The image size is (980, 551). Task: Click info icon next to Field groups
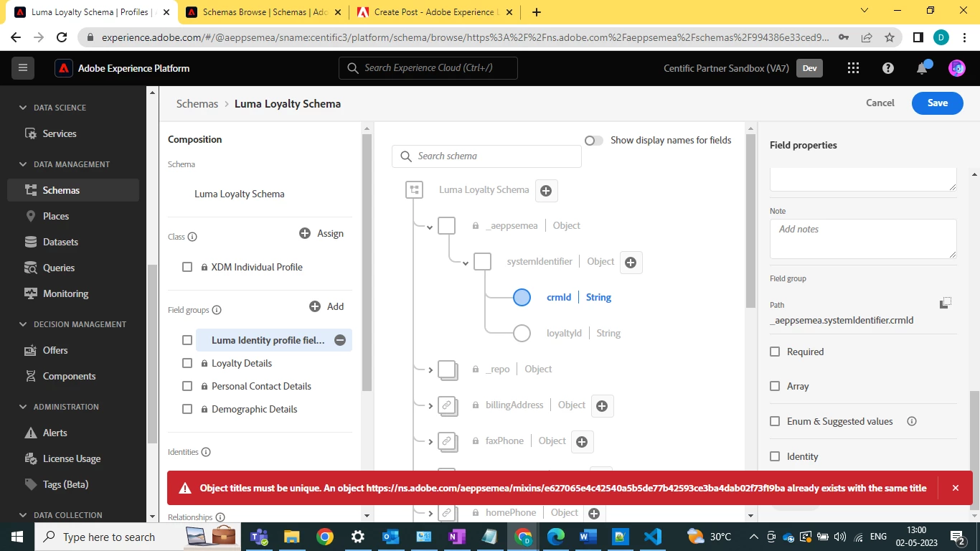(217, 310)
